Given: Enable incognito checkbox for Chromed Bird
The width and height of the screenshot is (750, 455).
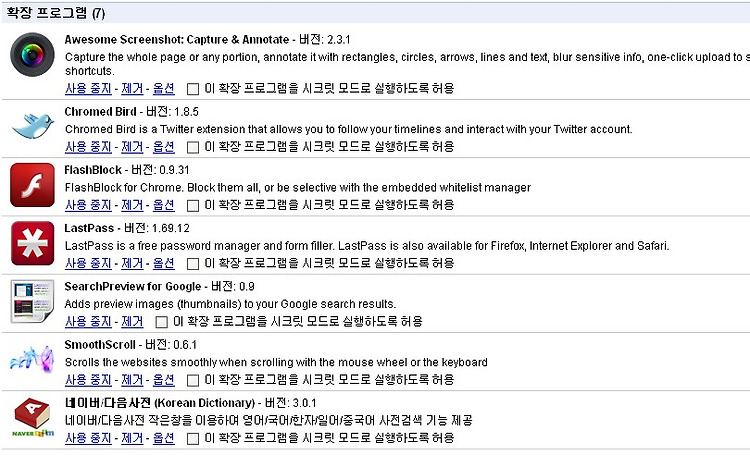Looking at the screenshot, I should (x=193, y=147).
